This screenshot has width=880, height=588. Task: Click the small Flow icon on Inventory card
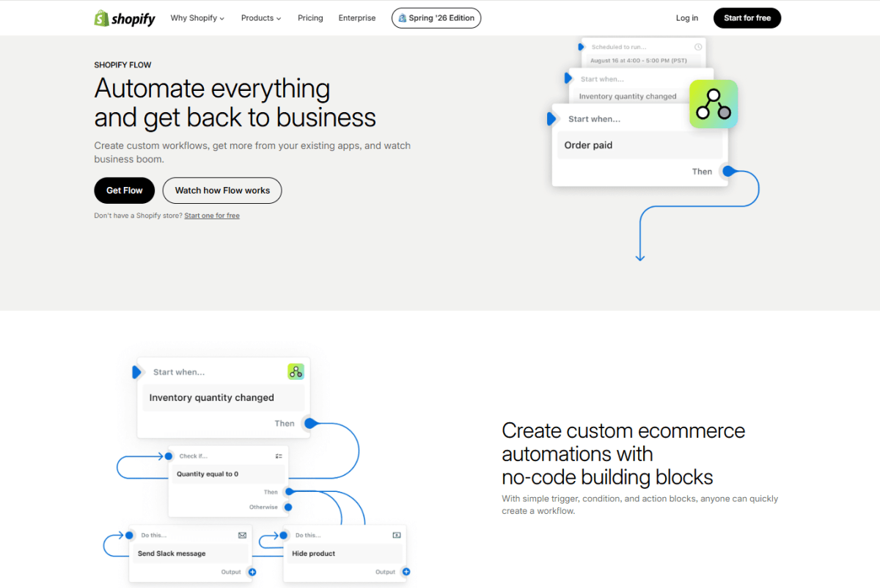tap(296, 372)
